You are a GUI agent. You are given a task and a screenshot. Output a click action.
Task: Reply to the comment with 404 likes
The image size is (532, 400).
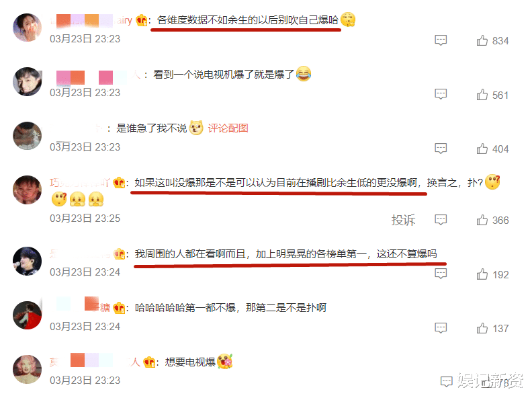441,149
